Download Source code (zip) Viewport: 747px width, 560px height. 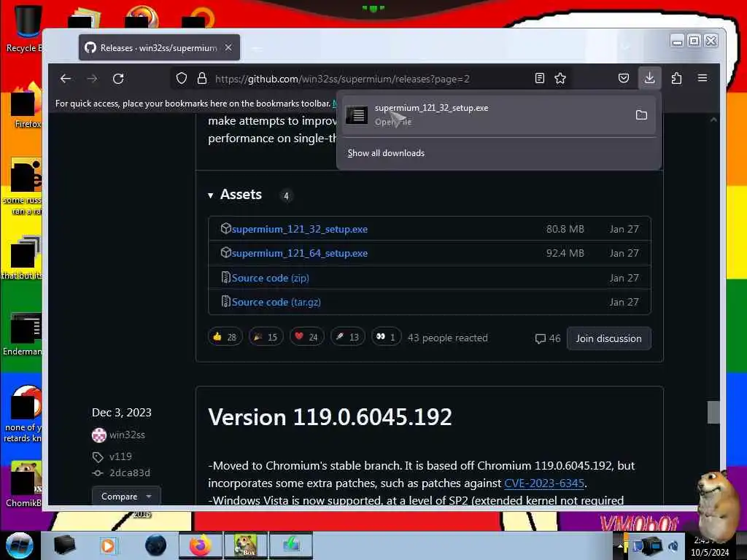tap(270, 278)
